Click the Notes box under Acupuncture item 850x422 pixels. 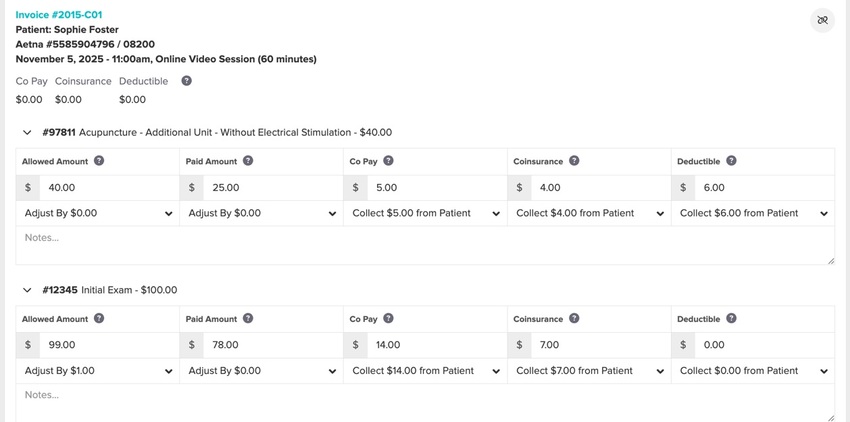pyautogui.click(x=426, y=245)
